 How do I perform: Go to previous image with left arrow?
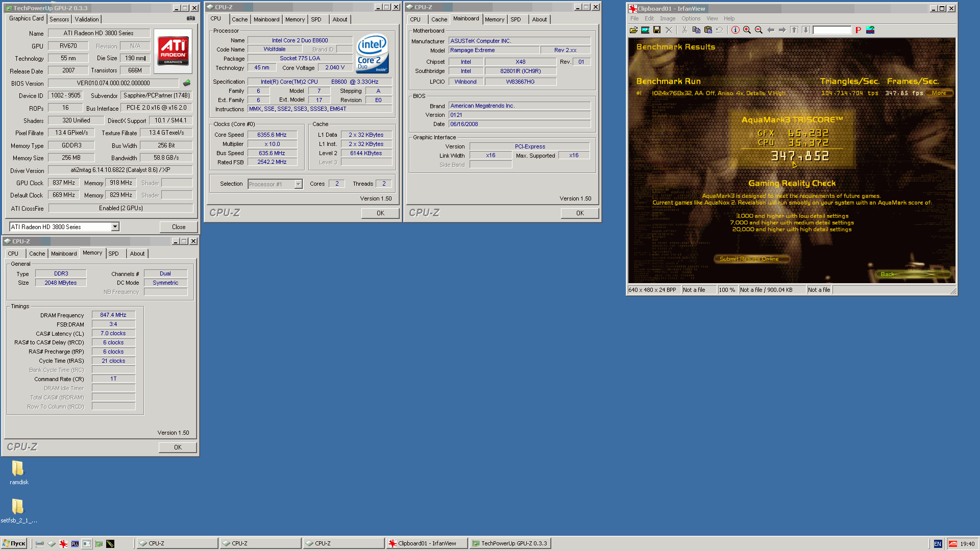coord(771,30)
